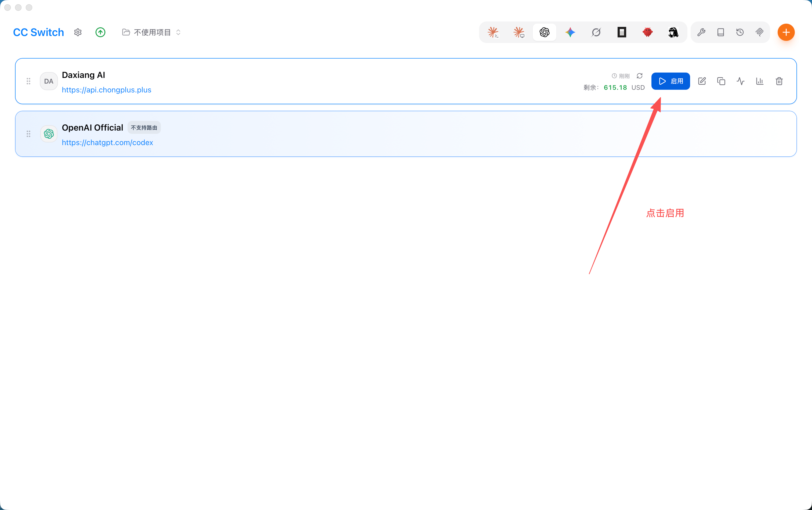Screen dimensions: 812x510
Task: Switch to the Gemini sparkle tab
Action: click(x=570, y=33)
